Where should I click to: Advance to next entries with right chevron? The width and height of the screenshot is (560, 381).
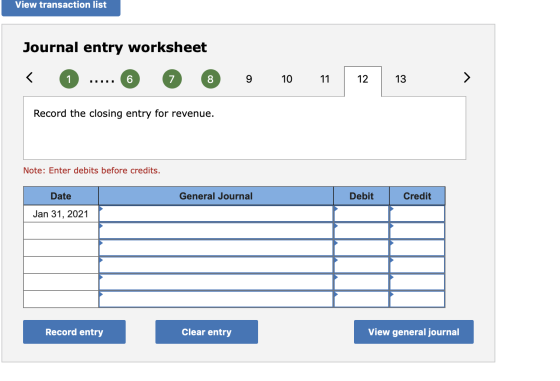466,77
